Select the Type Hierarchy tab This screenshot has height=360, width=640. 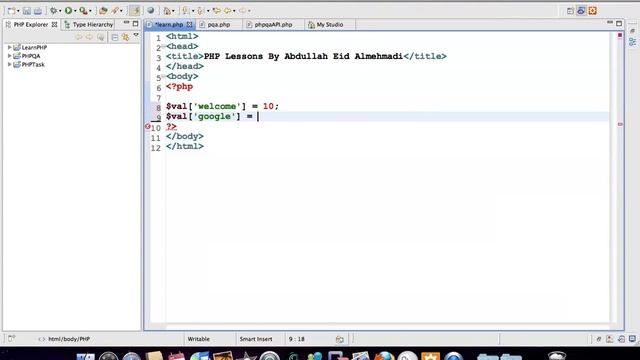tap(89, 24)
